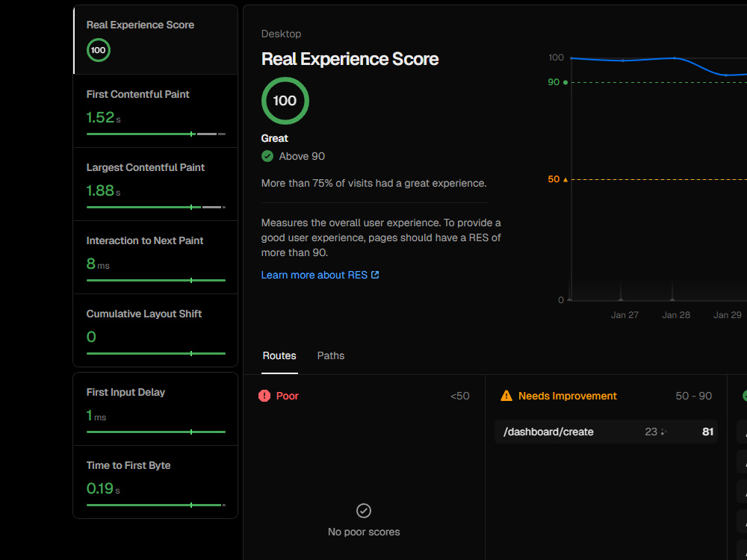Viewport: 747px width, 560px height.
Task: Click the score 81 on /dashboard/create
Action: [x=707, y=432]
